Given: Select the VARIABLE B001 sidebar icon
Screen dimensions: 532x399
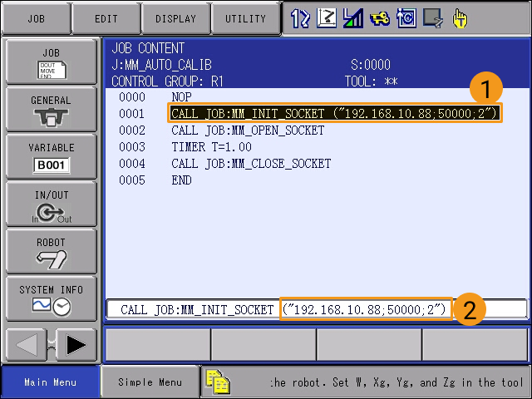Looking at the screenshot, I should (x=52, y=156).
